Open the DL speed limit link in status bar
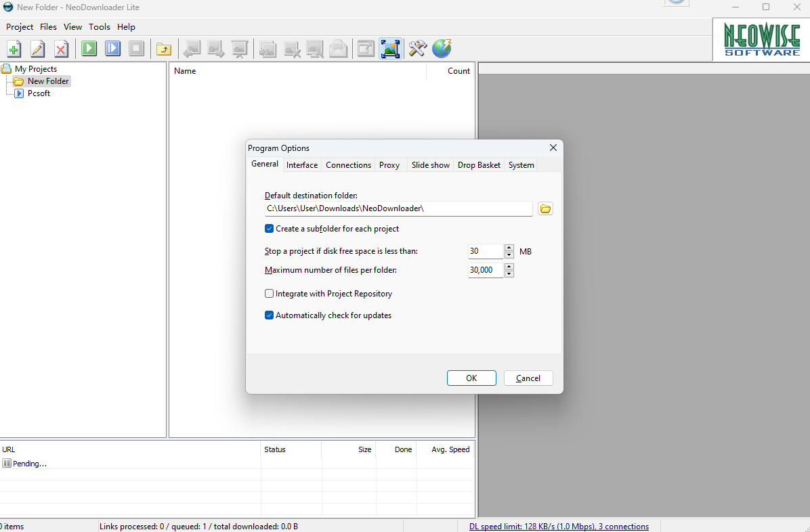The width and height of the screenshot is (810, 532). tap(558, 526)
